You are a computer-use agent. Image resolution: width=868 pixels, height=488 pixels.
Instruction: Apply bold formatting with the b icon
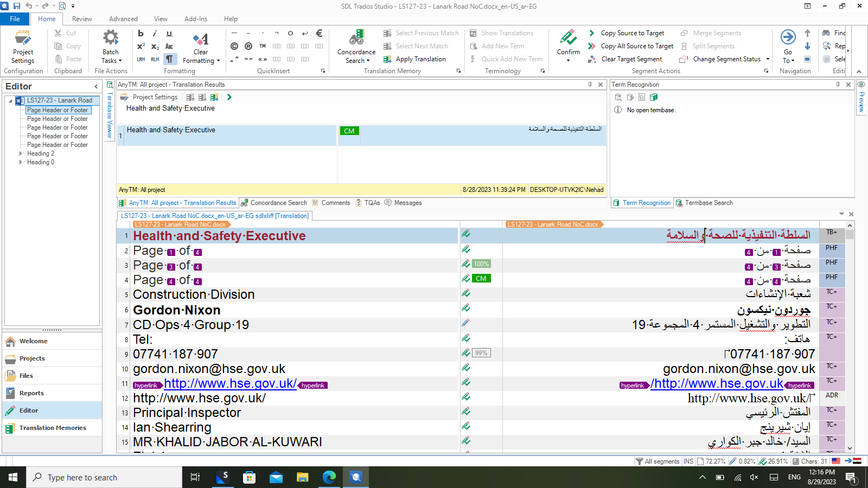tap(141, 33)
